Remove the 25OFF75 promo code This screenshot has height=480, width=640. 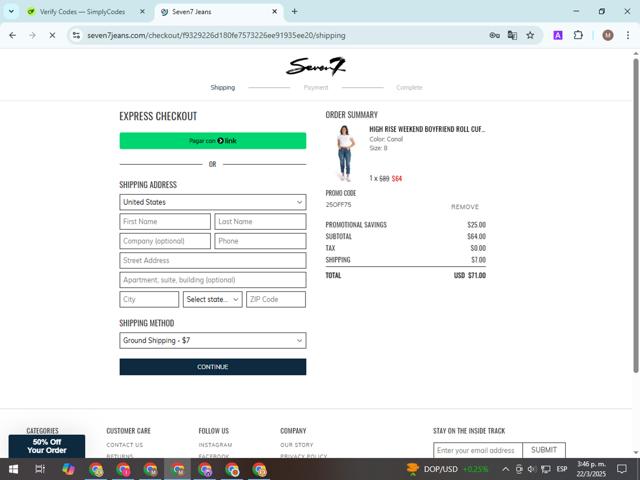coord(465,207)
